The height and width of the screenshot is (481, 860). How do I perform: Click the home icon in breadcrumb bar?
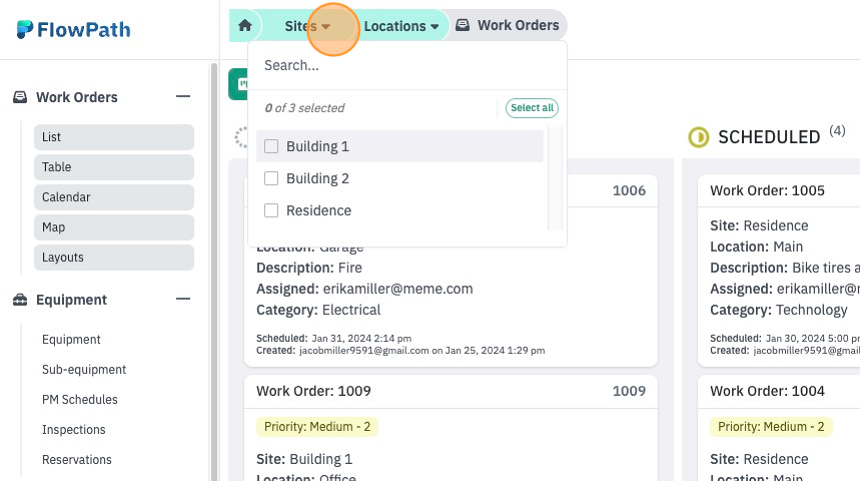[245, 25]
